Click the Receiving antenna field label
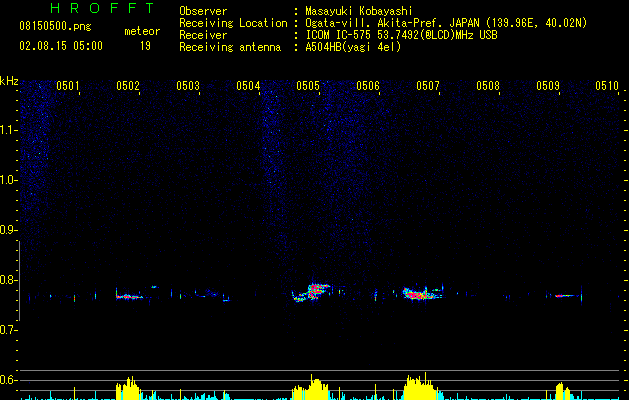Image resolution: width=629 pixels, height=400 pixels. [230, 47]
